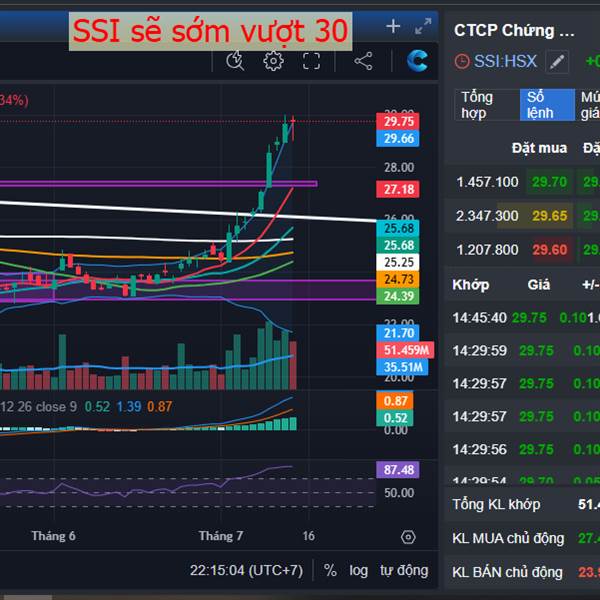Toggle percent scale on the chart
This screenshot has width=600, height=600.
coord(330,570)
